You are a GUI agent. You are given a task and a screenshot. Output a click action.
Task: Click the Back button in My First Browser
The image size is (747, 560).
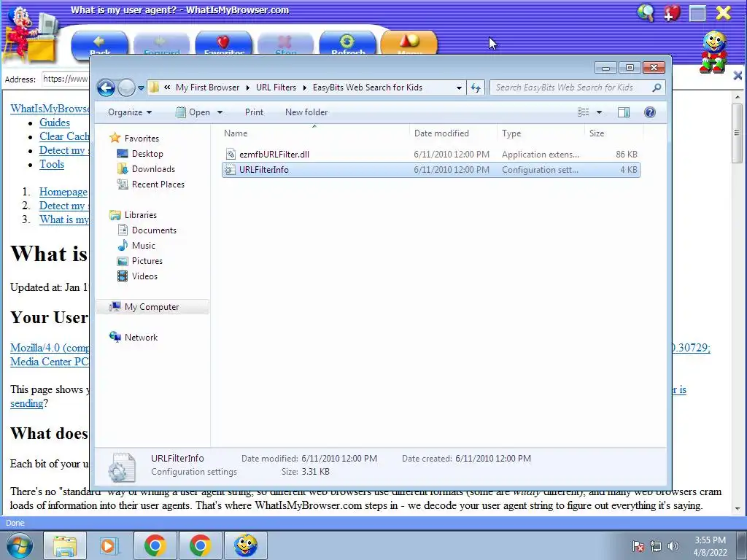(99, 44)
